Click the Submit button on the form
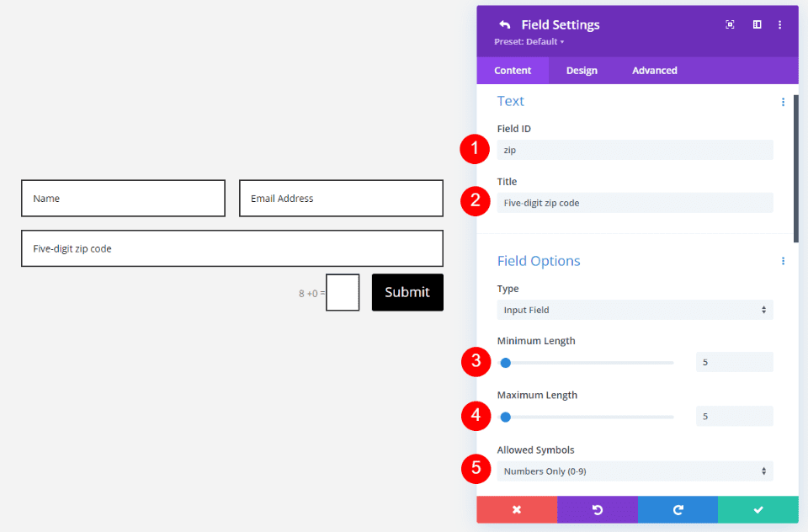 point(407,292)
